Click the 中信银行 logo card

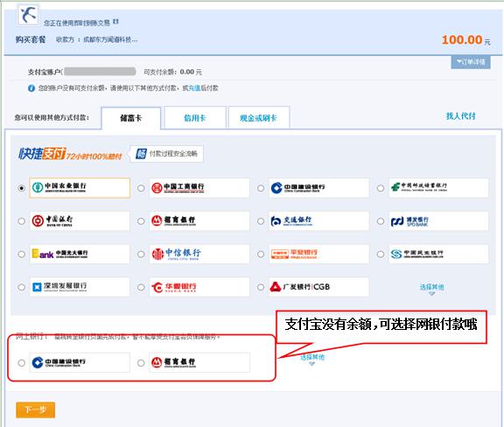pyautogui.click(x=199, y=254)
